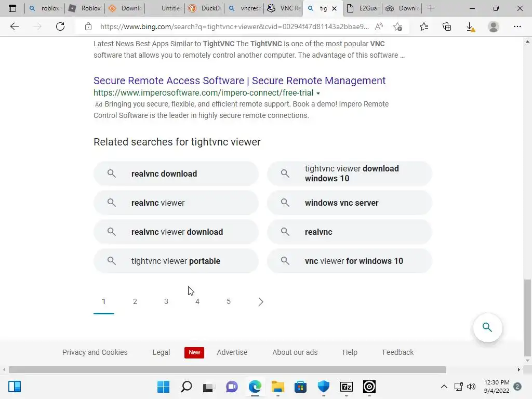Viewport: 532px width, 399px height.
Task: Open the Downloads icon with warning
Action: 470,27
